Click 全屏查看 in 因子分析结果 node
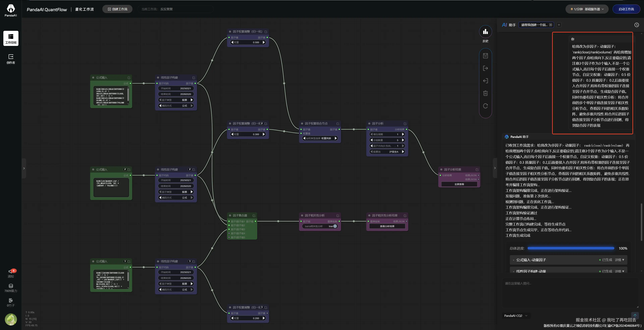Viewport: 644px width, 330px height. point(459,184)
